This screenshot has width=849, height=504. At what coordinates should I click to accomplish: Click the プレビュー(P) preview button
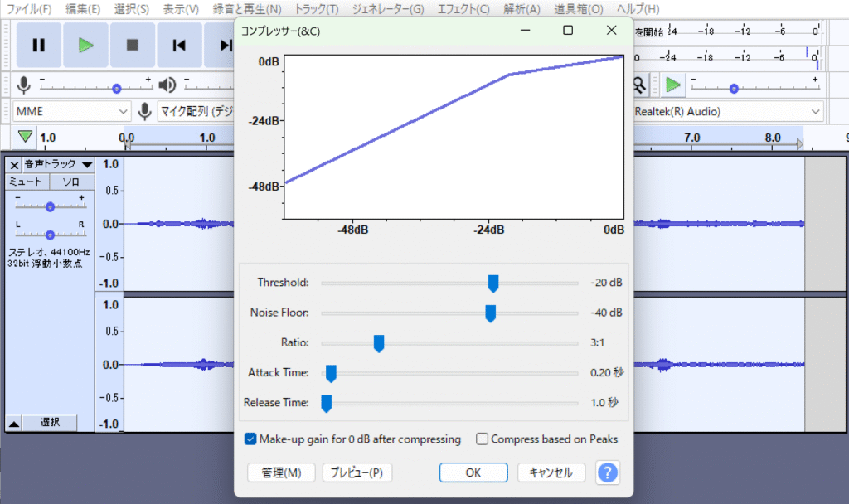[x=357, y=472]
